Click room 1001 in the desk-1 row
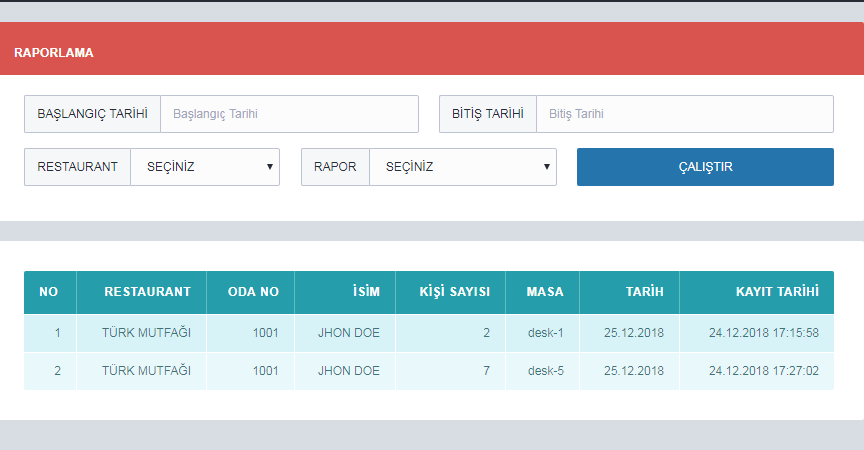 266,333
